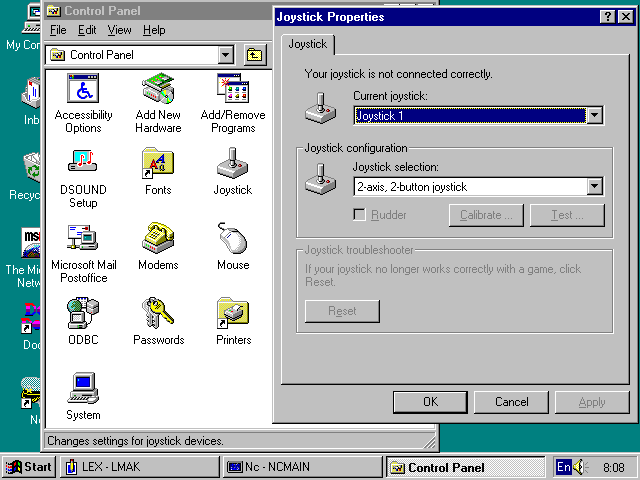The height and width of the screenshot is (480, 640).
Task: Click OK in Joystick Properties
Action: 430,402
